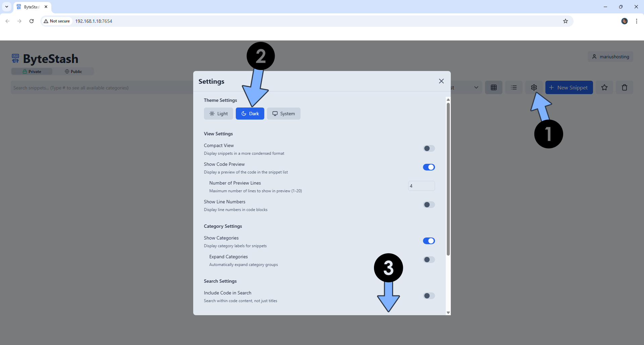Screen dimensions: 644x345
Task: Click the ByteStash logo
Action: (x=44, y=59)
